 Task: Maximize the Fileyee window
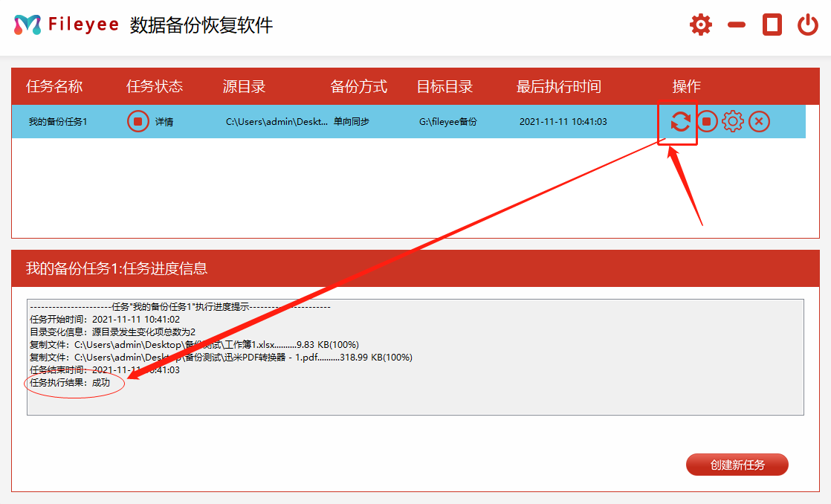(772, 25)
